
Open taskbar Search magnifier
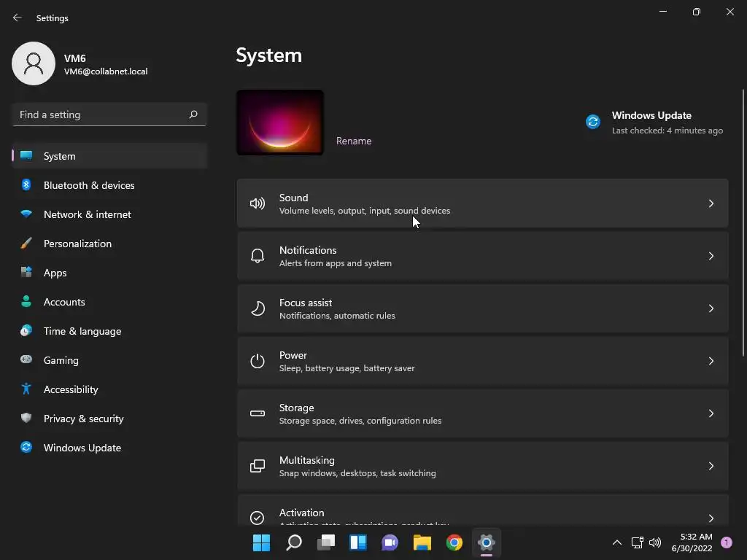tap(293, 542)
